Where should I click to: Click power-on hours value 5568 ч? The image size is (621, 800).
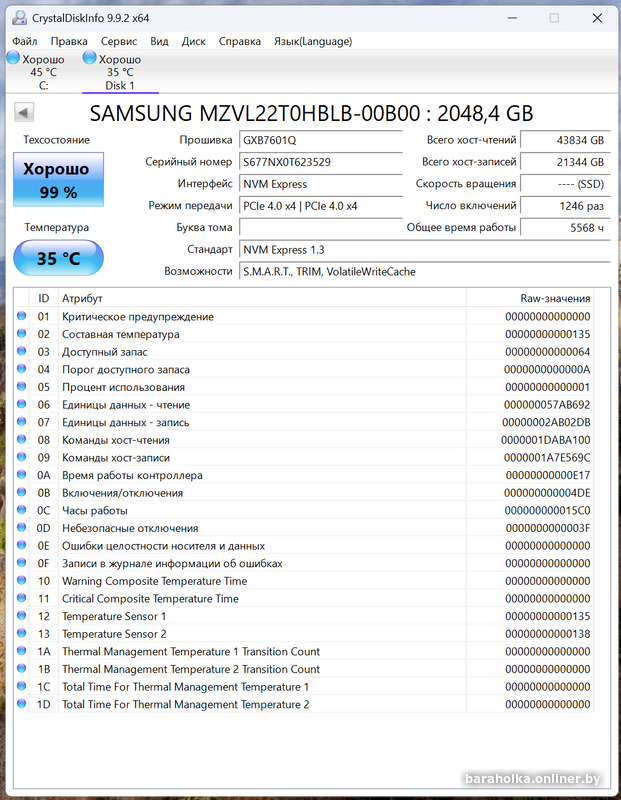pyautogui.click(x=565, y=228)
